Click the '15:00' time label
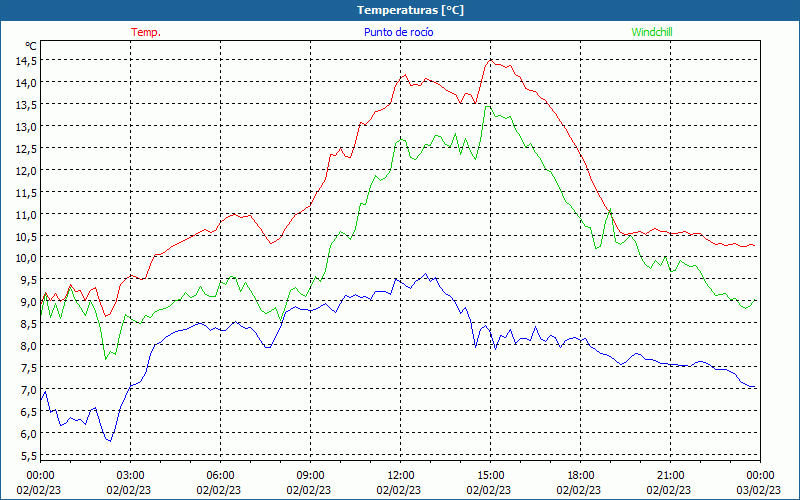800x500 pixels. [490, 476]
